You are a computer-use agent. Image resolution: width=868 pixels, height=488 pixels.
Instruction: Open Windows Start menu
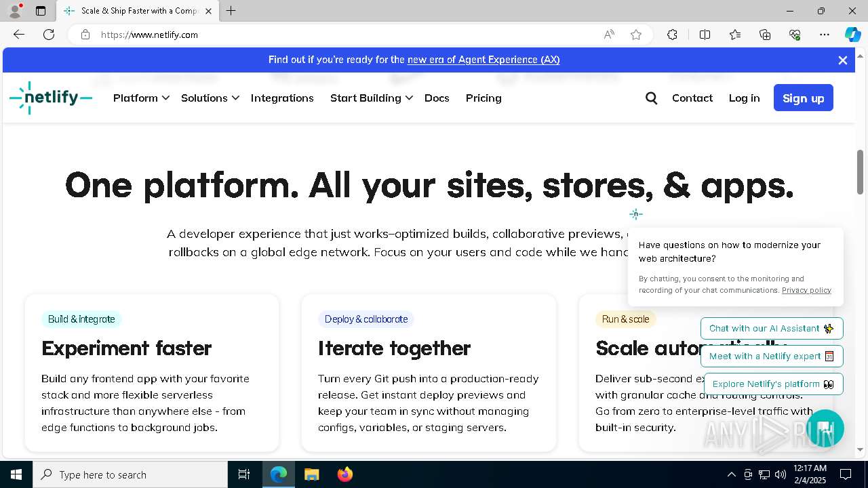coord(16,474)
